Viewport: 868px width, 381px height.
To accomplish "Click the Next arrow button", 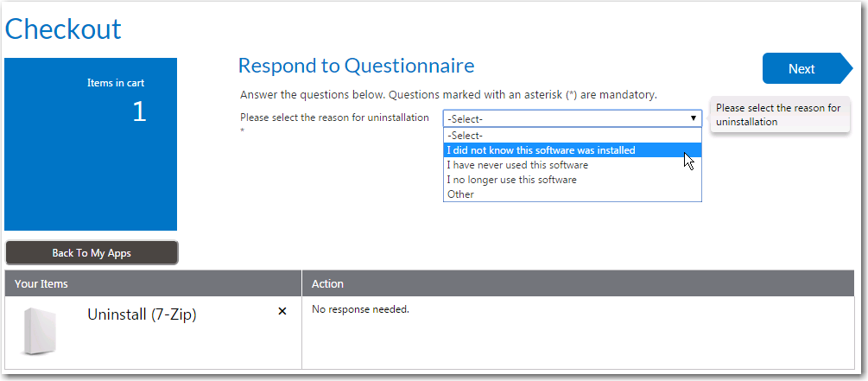I will [x=803, y=69].
